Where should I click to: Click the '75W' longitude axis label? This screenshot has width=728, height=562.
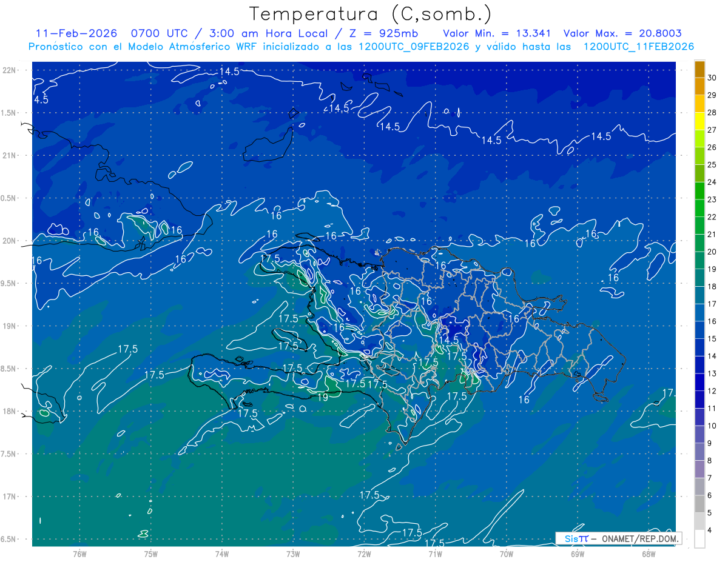(x=151, y=554)
